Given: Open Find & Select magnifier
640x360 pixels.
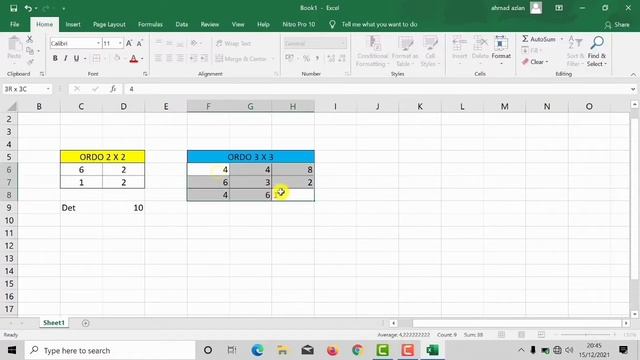Looking at the screenshot, I should (597, 51).
